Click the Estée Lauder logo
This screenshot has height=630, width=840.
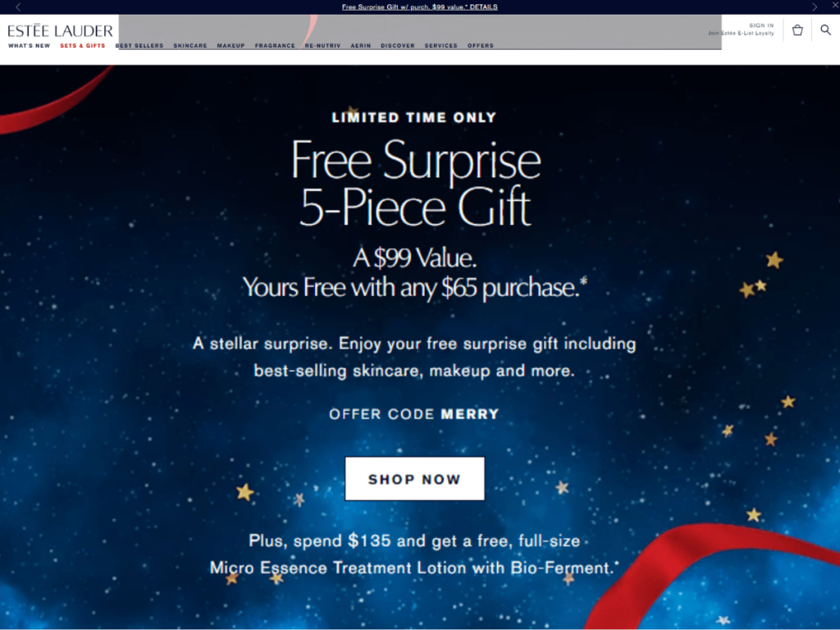(60, 30)
